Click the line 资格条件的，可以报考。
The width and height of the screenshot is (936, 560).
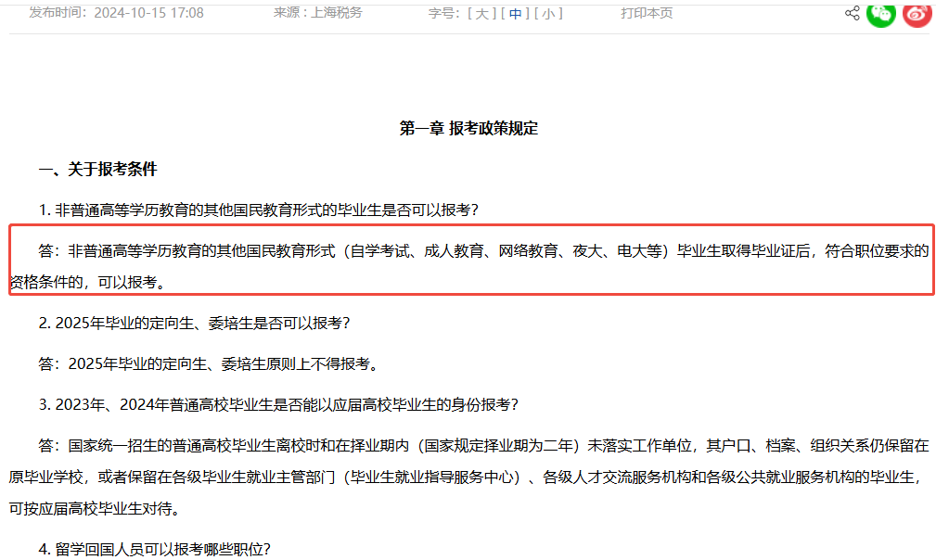pos(87,282)
